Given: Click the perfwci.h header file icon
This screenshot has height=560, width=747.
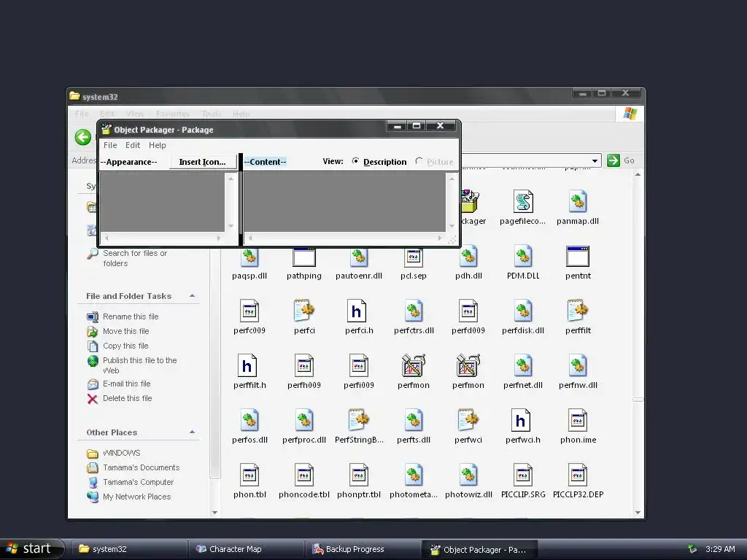Looking at the screenshot, I should tap(520, 421).
